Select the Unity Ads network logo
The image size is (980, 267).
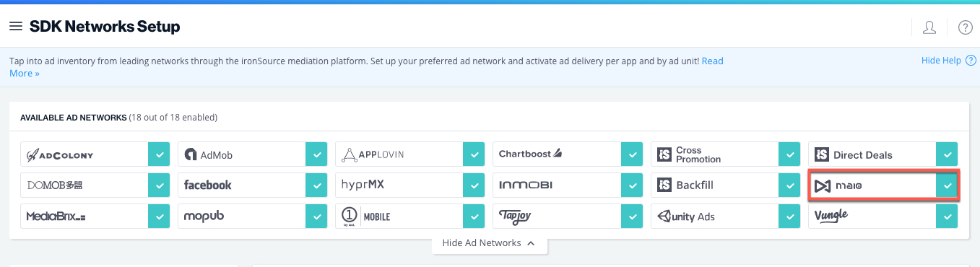point(685,216)
